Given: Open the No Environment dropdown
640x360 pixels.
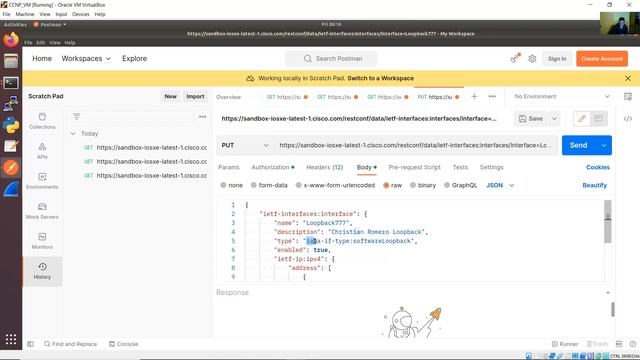Looking at the screenshot, I should (562, 97).
